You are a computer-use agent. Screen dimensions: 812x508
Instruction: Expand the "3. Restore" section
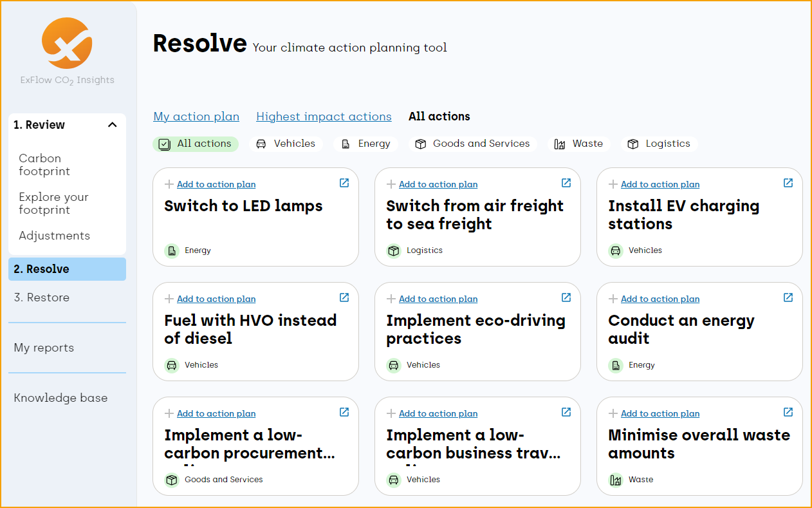tap(41, 297)
